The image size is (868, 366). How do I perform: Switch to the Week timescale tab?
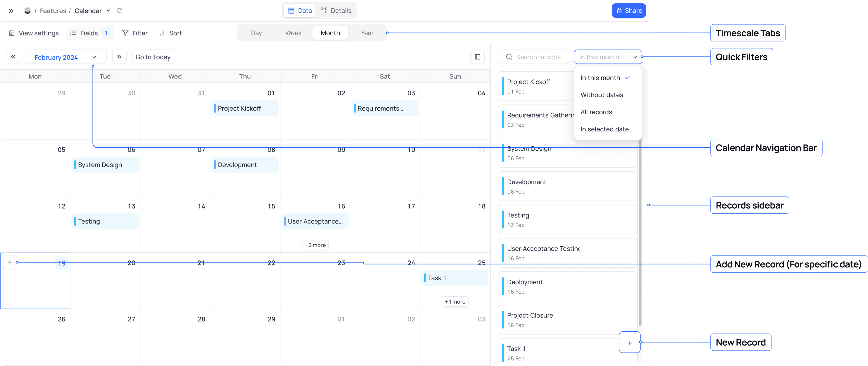pos(293,33)
